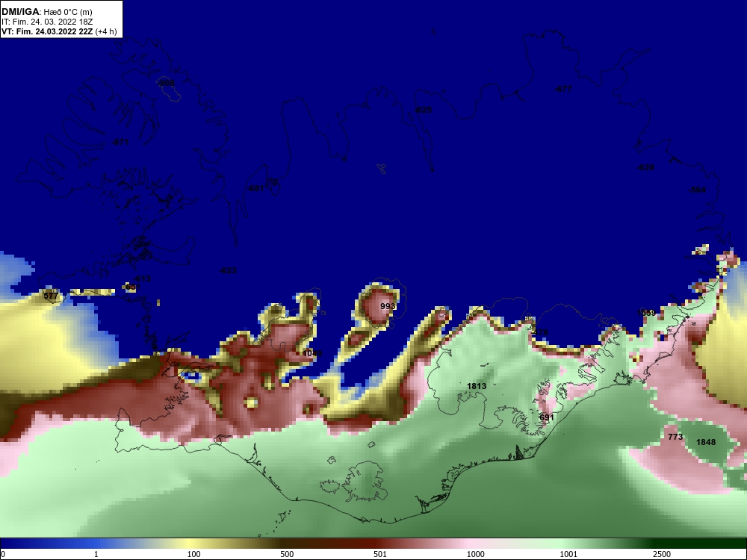Click the negative value -677
Image resolution: width=747 pixels, height=560 pixels.
[563, 89]
